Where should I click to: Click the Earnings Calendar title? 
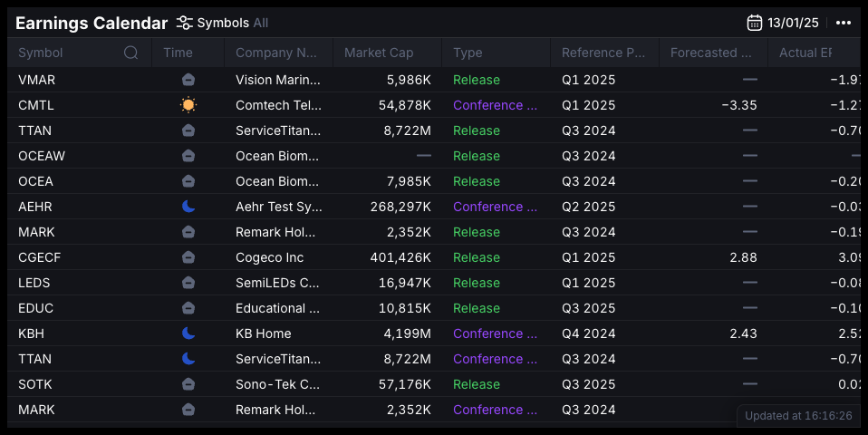pos(92,23)
